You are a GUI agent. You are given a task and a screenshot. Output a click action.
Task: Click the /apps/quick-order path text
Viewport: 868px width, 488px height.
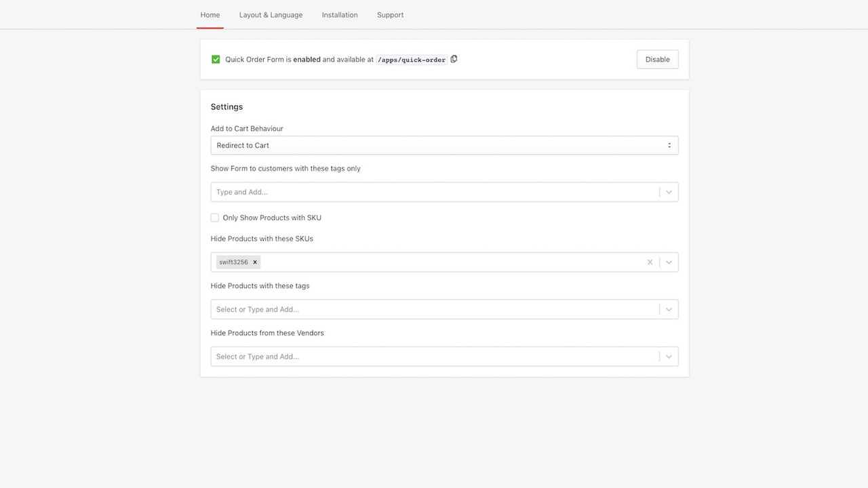point(412,60)
